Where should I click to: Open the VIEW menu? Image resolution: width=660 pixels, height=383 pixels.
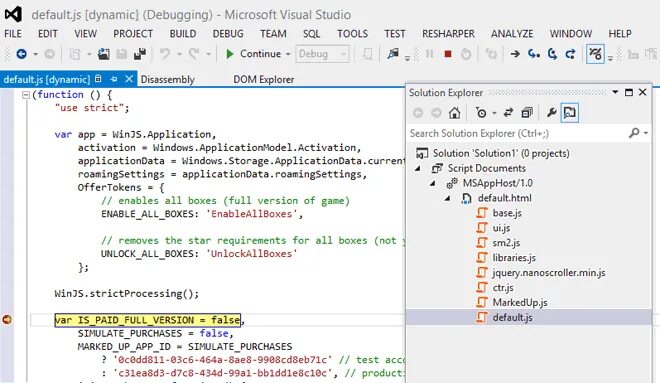(x=85, y=34)
